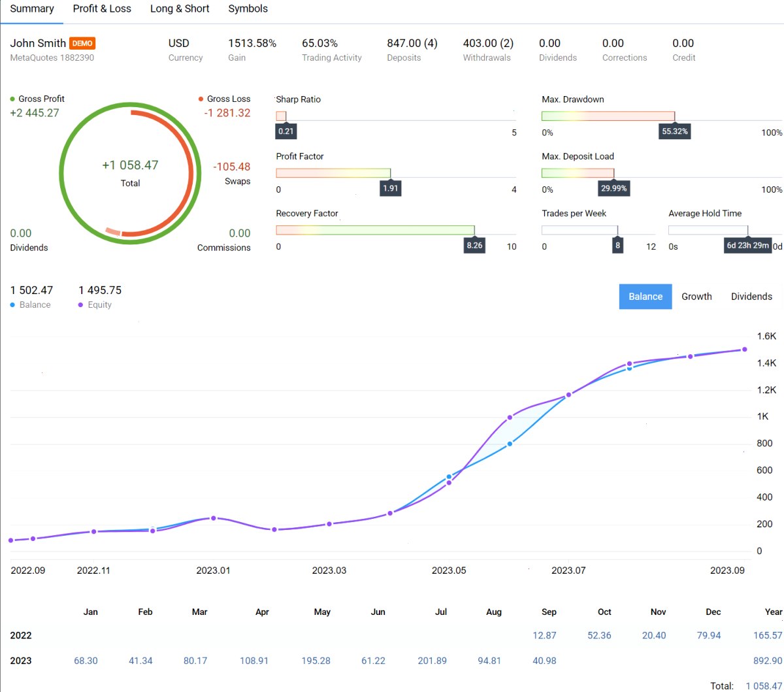The width and height of the screenshot is (784, 692).
Task: Click the blue Balance legend dot
Action: coord(12,305)
